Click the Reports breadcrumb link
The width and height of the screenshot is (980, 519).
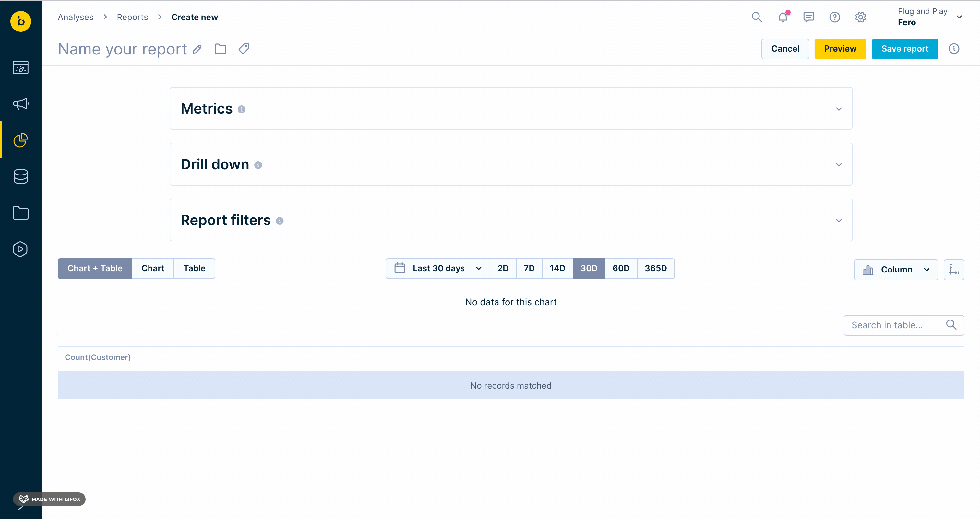click(x=132, y=17)
